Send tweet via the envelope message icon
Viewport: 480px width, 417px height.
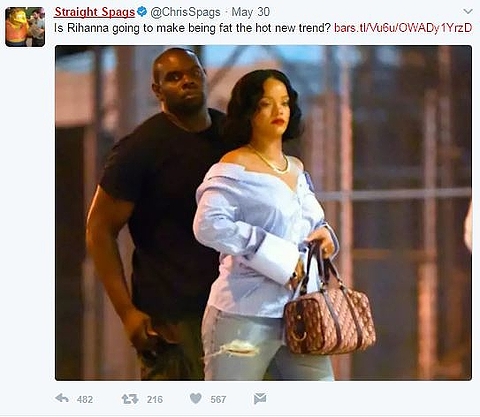click(x=260, y=398)
